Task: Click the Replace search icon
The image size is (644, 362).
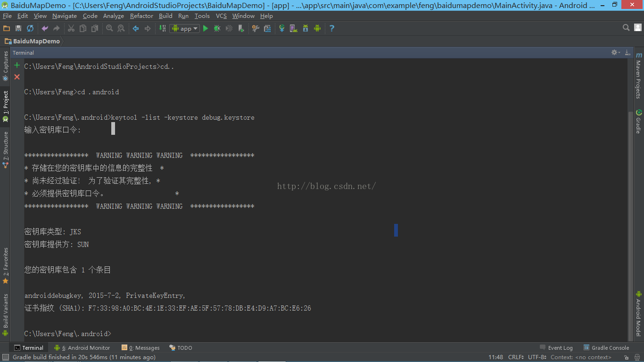Action: [121, 28]
